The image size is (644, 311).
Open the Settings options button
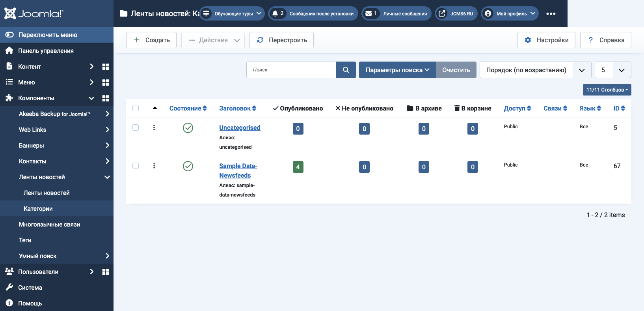(x=546, y=40)
